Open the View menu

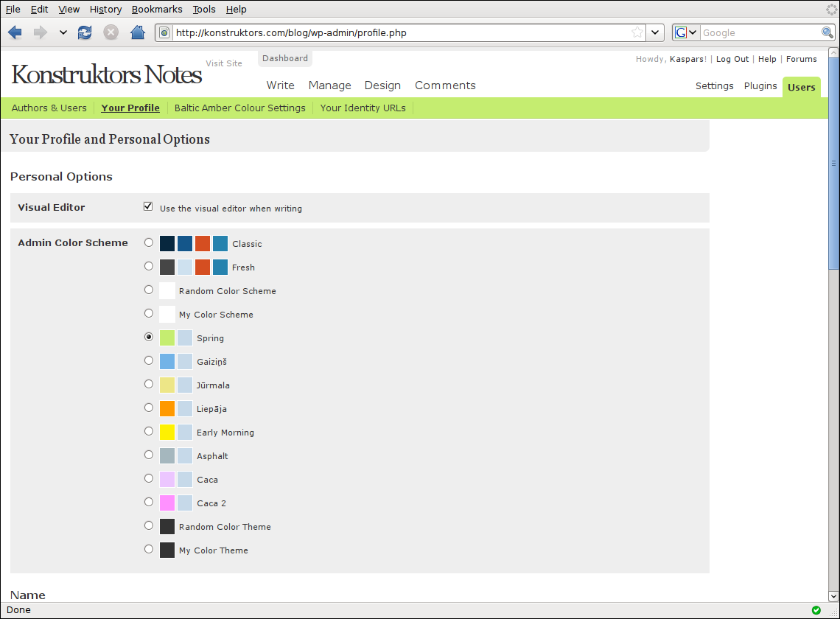[x=69, y=9]
